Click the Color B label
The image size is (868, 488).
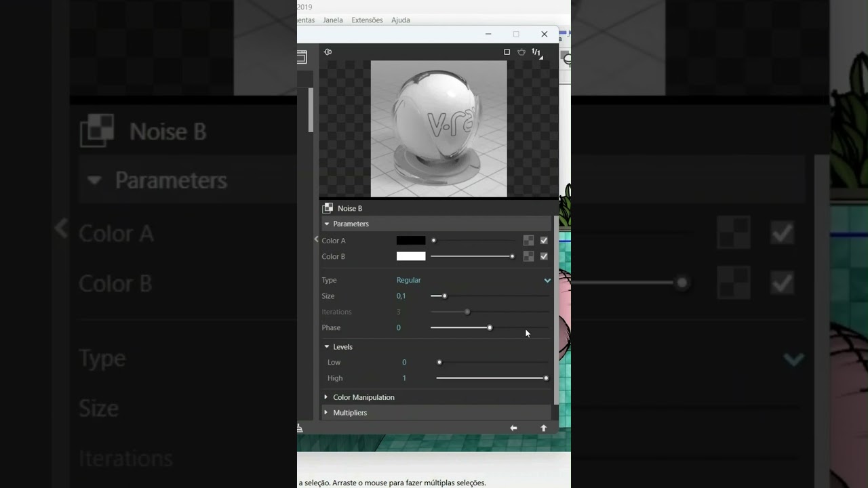[x=334, y=256]
